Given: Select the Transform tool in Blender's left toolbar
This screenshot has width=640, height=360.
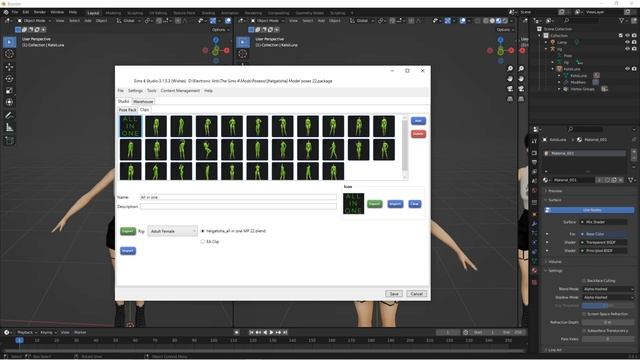Looking at the screenshot, I should [9, 102].
